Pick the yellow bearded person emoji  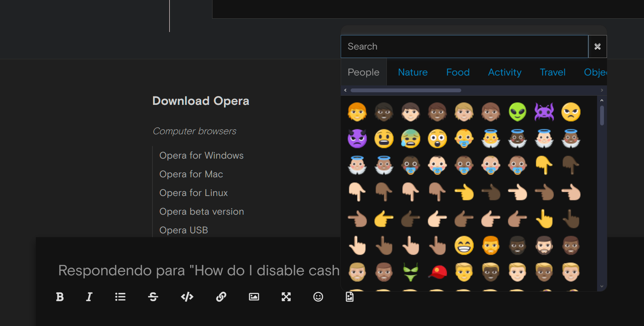[491, 246]
